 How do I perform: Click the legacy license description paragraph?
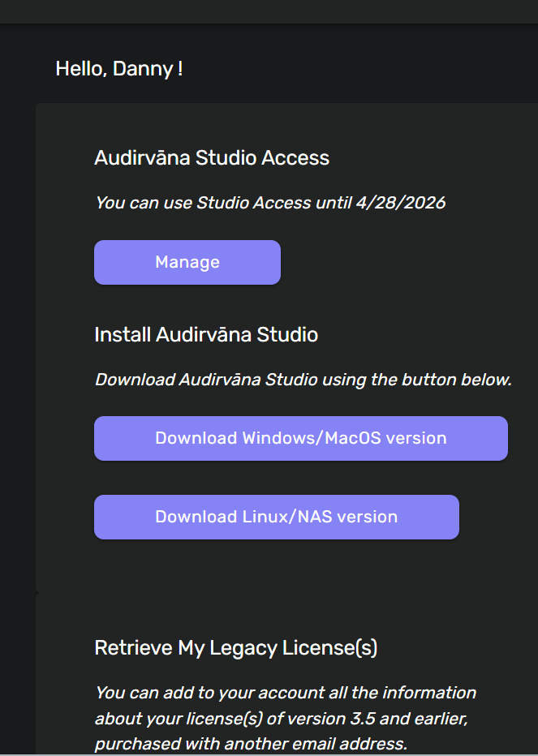(x=286, y=719)
